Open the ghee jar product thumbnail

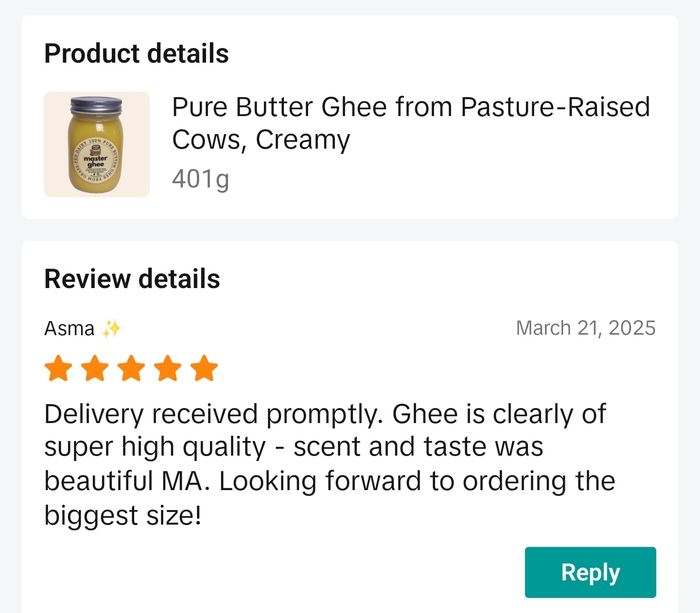[x=97, y=144]
